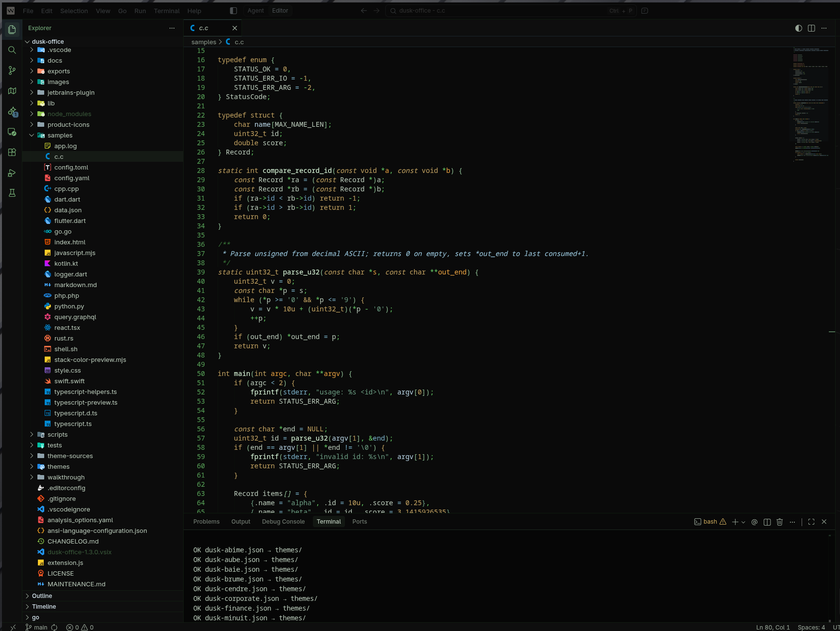Open the Source Control view
The height and width of the screenshot is (631, 840).
pos(12,70)
